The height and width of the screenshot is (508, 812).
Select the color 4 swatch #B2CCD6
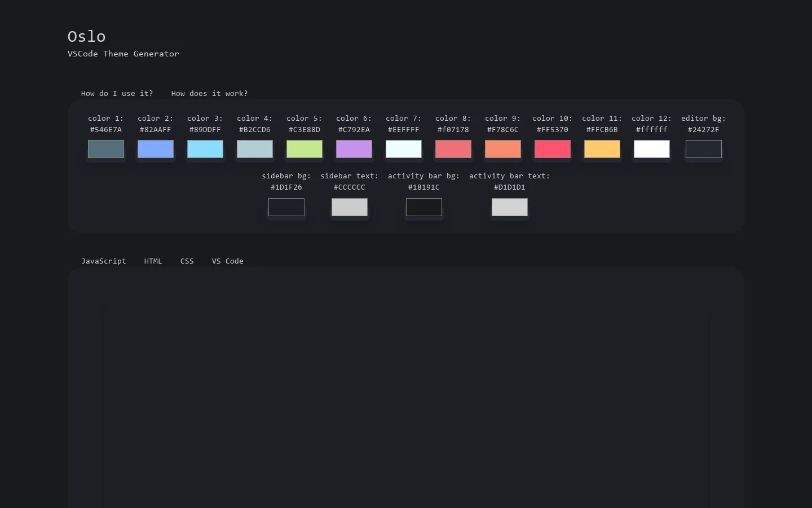(255, 149)
